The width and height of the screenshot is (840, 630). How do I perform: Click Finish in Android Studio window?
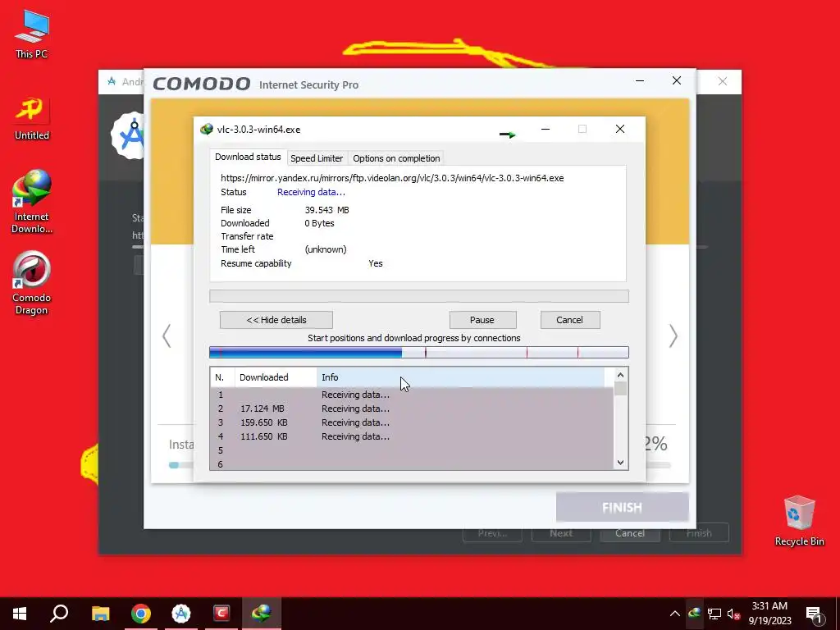pyautogui.click(x=699, y=533)
